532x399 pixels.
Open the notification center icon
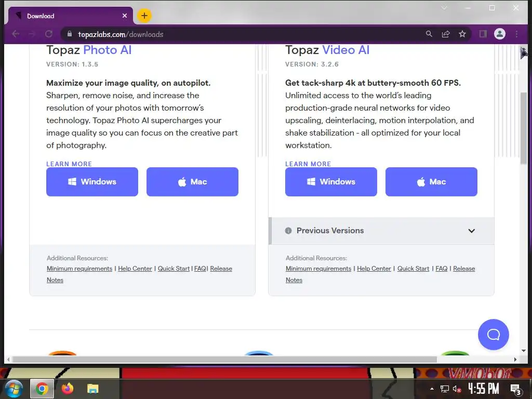[x=516, y=390]
